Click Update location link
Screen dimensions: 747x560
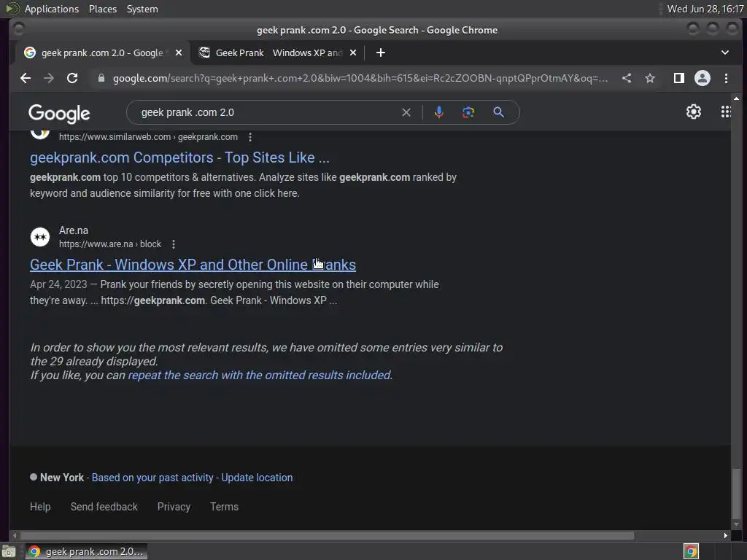click(x=257, y=478)
